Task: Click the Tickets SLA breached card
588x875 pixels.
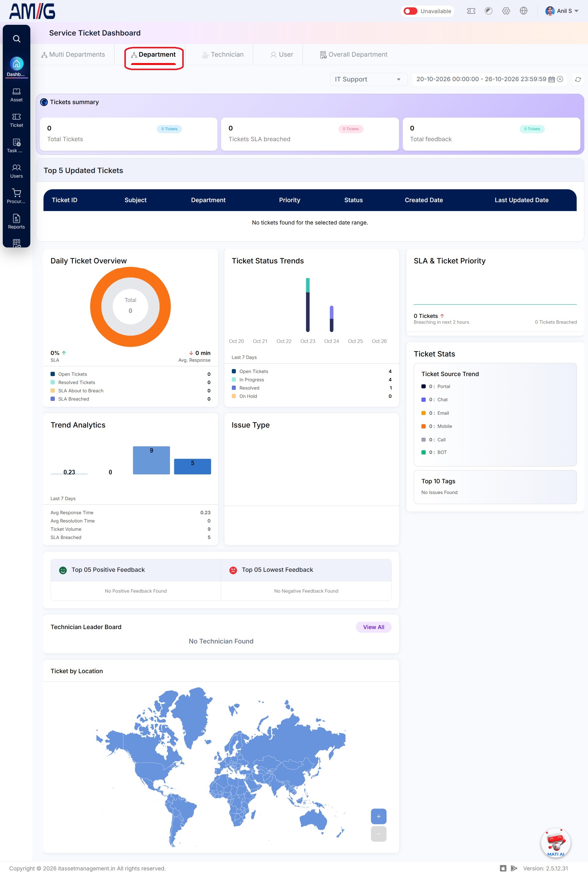Action: [x=310, y=134]
